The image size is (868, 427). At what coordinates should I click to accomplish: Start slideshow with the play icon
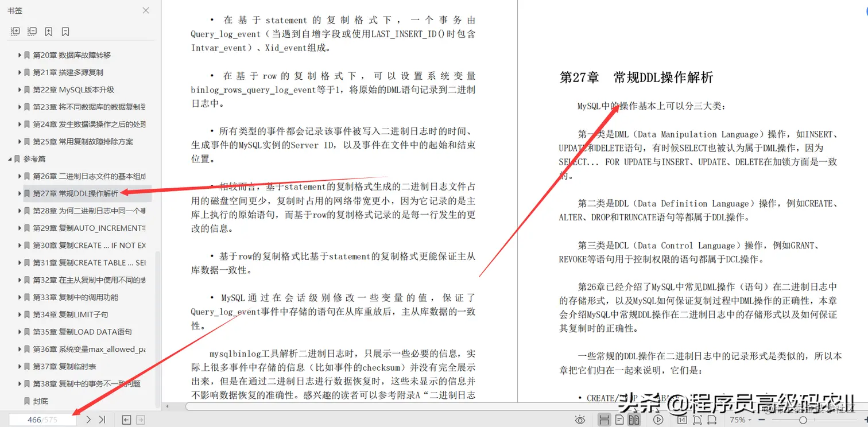(x=658, y=419)
